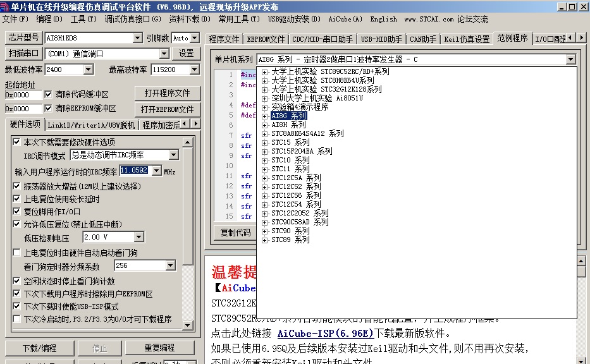Switch to the Keil仿真设置 tab
This screenshot has height=364, width=590.
pyautogui.click(x=467, y=39)
